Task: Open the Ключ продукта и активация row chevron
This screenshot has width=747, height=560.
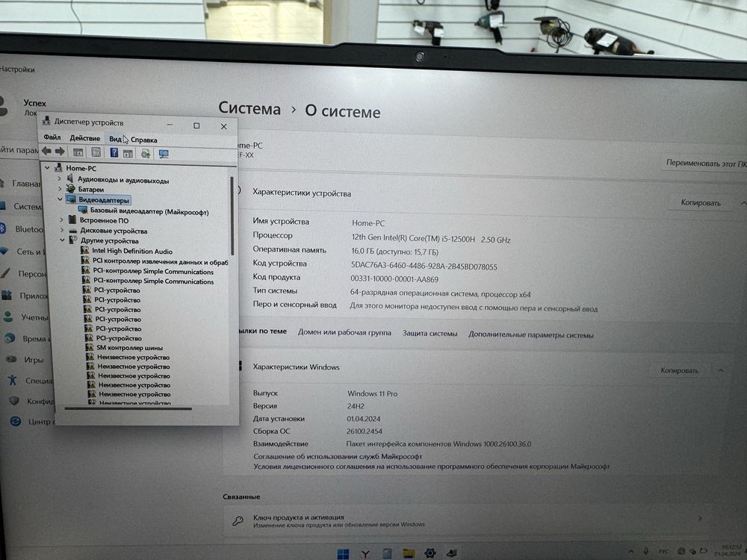Action: [x=700, y=518]
